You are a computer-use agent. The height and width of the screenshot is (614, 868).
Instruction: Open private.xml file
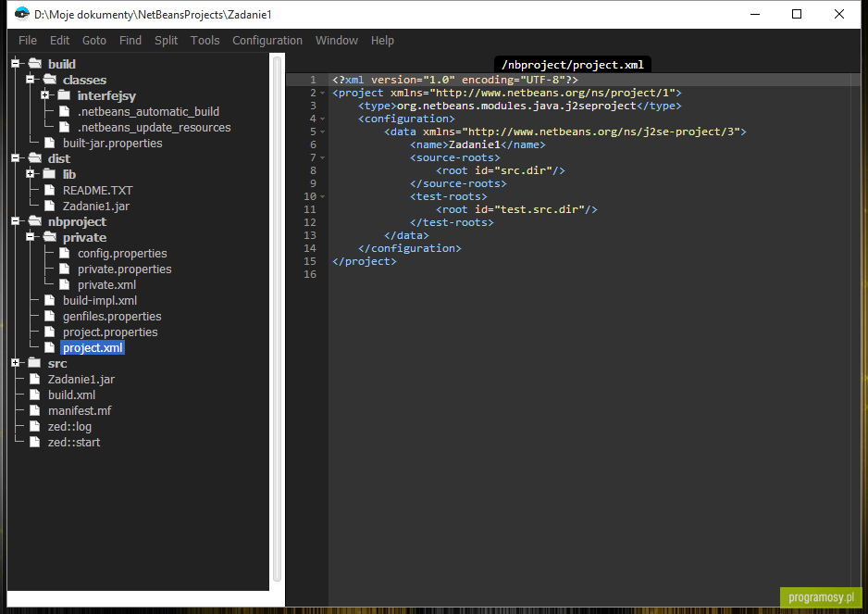tap(106, 285)
